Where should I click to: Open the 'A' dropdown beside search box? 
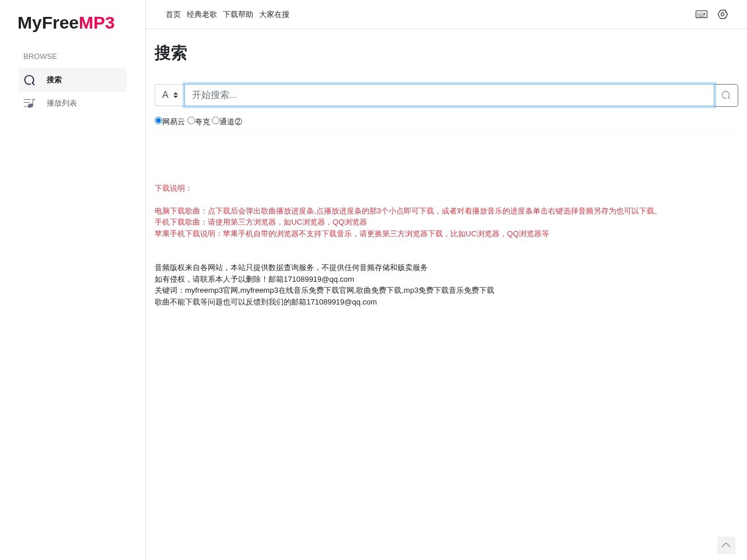click(x=169, y=95)
